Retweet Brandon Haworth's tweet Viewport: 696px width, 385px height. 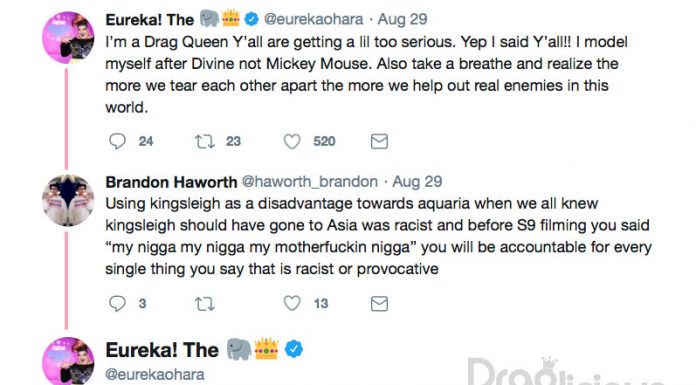pyautogui.click(x=205, y=304)
